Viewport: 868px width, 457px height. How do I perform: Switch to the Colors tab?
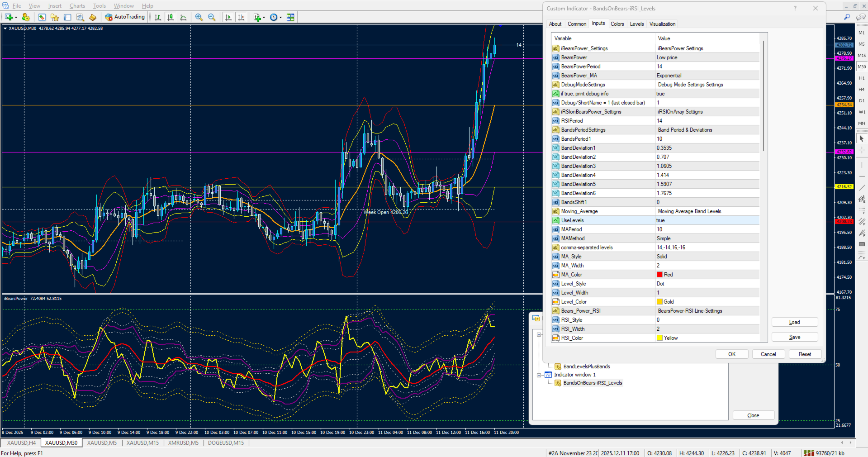(617, 24)
